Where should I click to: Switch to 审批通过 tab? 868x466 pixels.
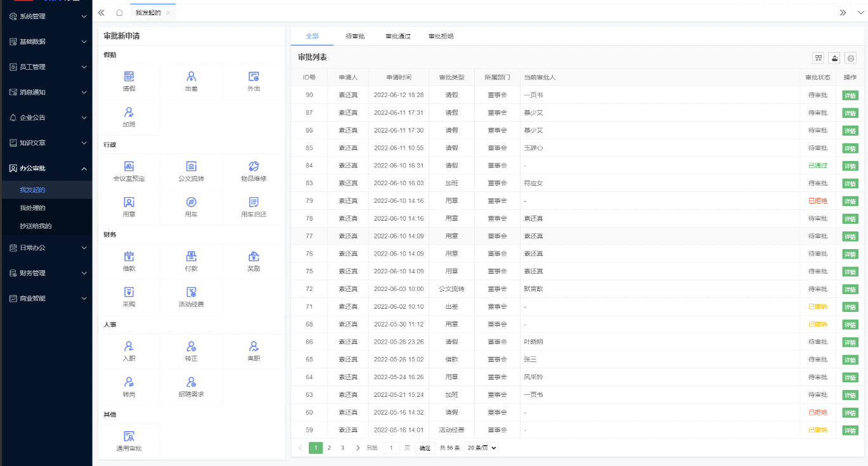pos(398,36)
